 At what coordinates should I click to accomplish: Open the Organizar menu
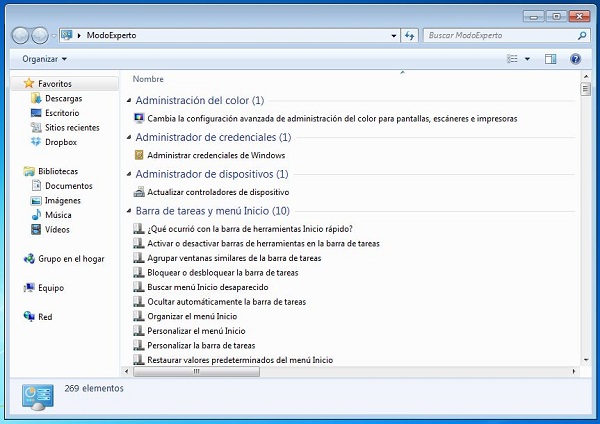coord(45,59)
